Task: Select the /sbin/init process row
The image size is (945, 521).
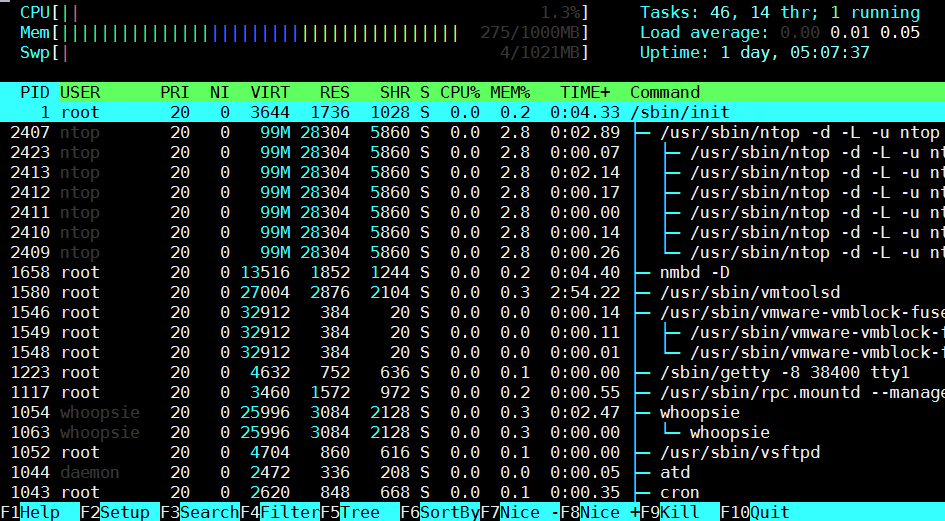Action: [472, 112]
